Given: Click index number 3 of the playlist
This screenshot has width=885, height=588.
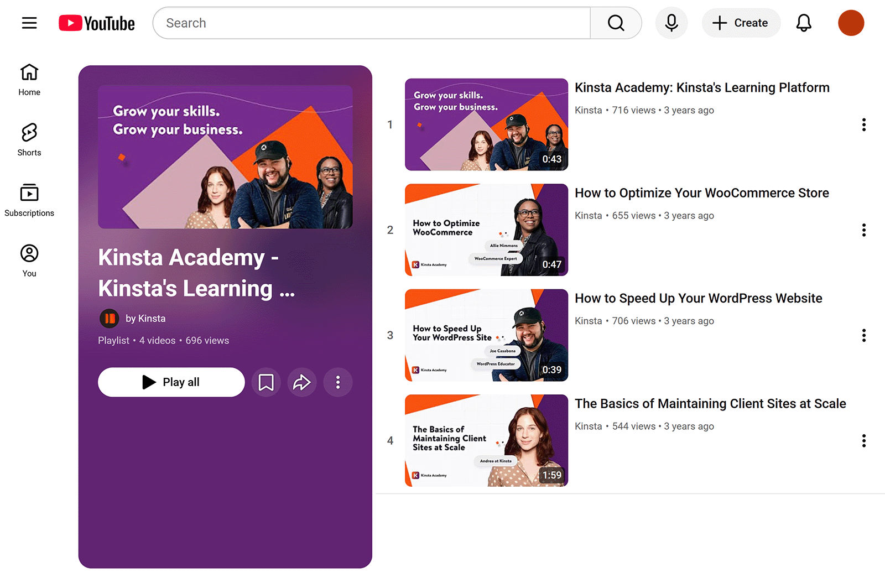Looking at the screenshot, I should (390, 335).
